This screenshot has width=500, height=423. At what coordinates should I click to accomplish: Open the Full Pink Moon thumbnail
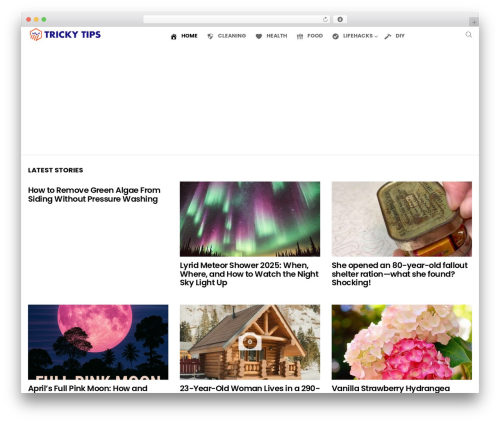coord(98,342)
